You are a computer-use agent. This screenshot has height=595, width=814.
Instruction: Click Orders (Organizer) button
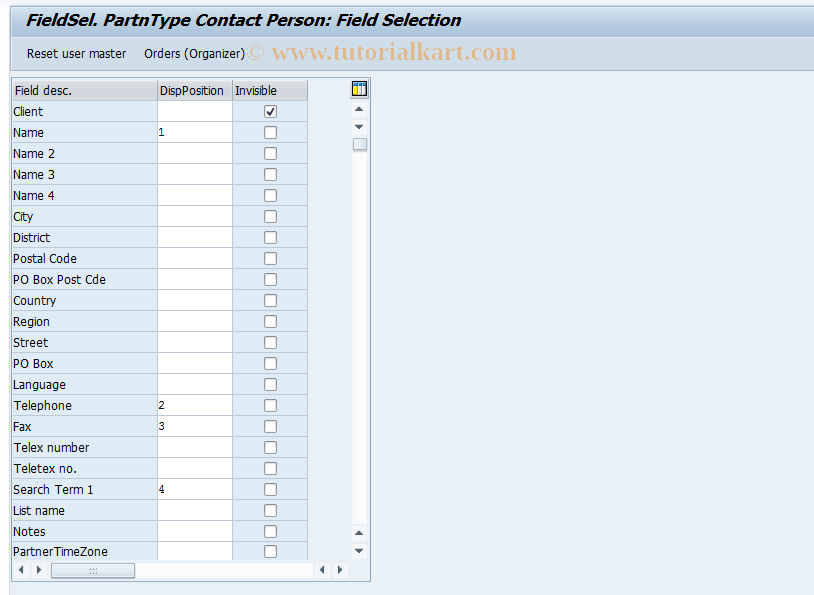click(194, 53)
